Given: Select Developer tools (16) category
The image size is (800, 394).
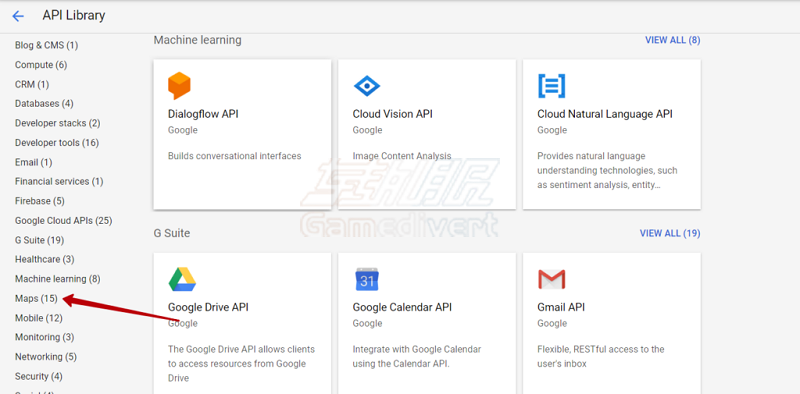Looking at the screenshot, I should point(57,142).
